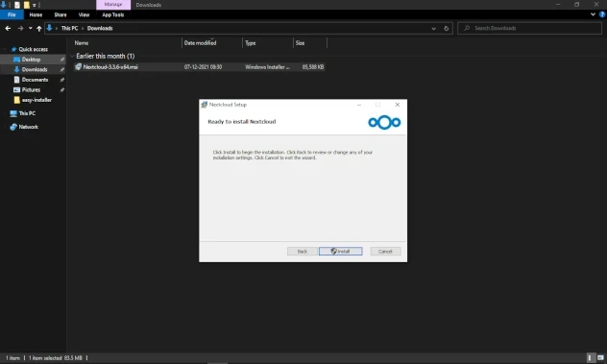Go up one folder level
Image resolution: width=607 pixels, height=364 pixels.
click(38, 28)
